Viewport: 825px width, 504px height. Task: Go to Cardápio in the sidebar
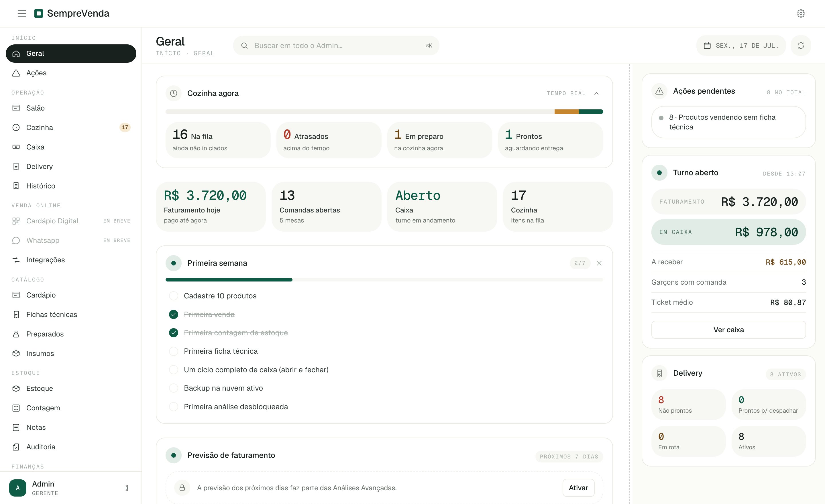[71, 295]
